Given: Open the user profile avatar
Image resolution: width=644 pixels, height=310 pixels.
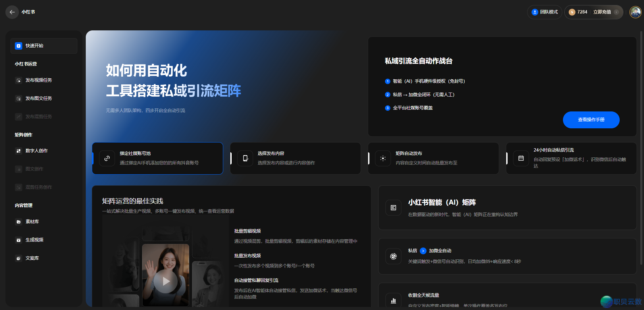Looking at the screenshot, I should [635, 12].
